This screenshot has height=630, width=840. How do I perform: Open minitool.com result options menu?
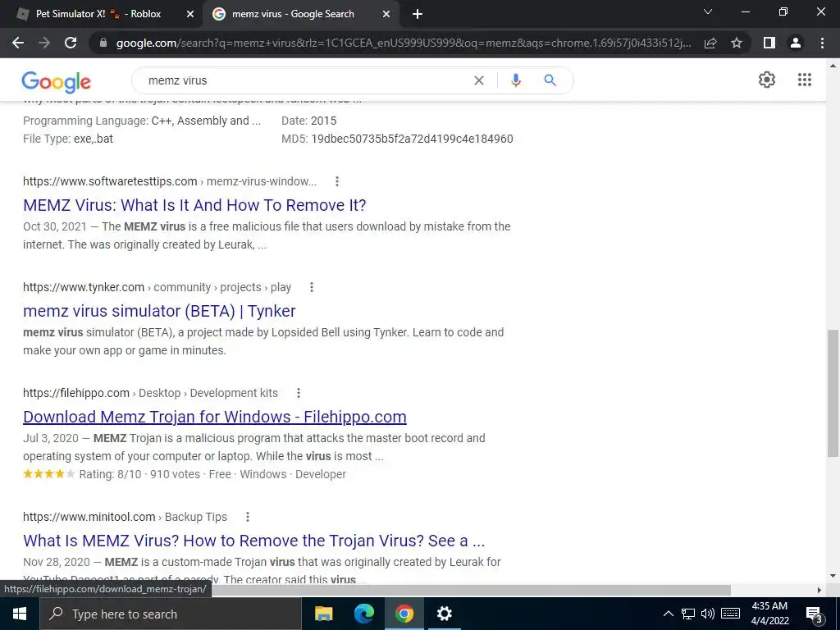point(248,517)
